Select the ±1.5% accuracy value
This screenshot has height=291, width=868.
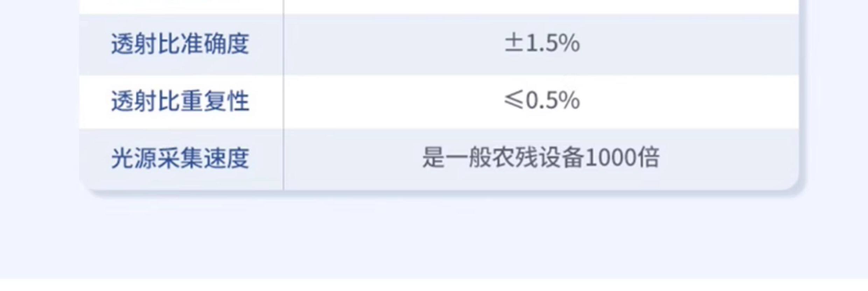(x=542, y=44)
